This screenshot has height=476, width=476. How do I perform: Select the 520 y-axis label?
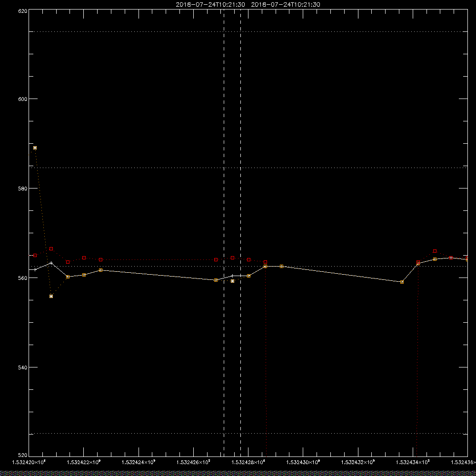click(23, 455)
